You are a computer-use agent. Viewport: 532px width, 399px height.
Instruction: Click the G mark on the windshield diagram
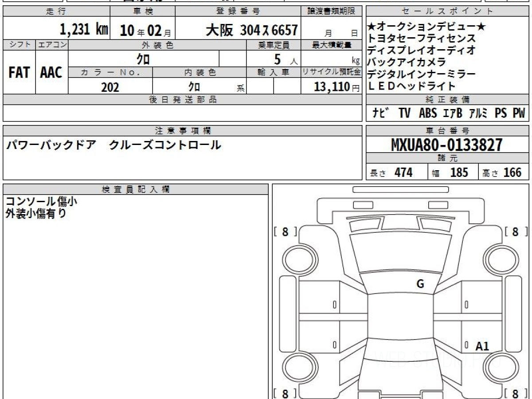click(420, 284)
